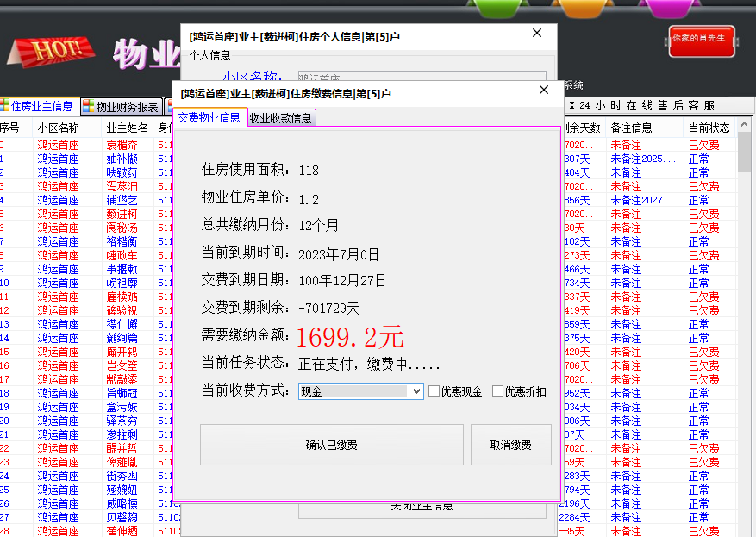
Task: Tick the 优惠折扣 checkbox
Action: tap(497, 391)
